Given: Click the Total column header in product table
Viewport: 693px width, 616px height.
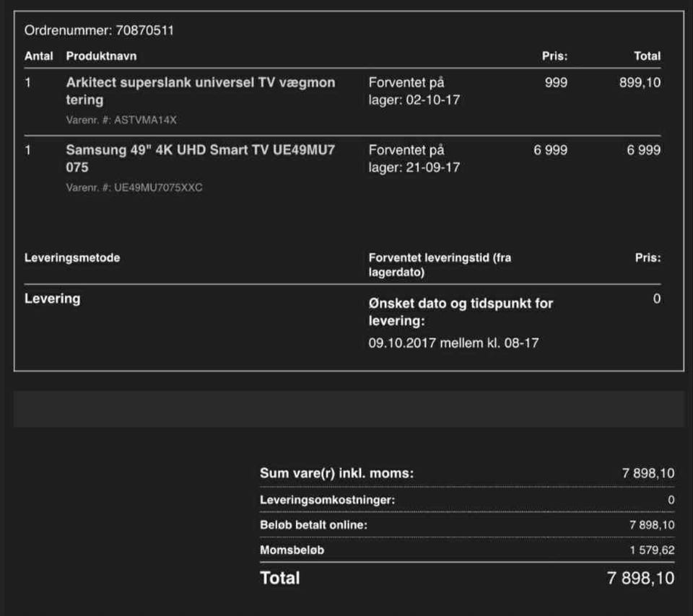Looking at the screenshot, I should (647, 56).
